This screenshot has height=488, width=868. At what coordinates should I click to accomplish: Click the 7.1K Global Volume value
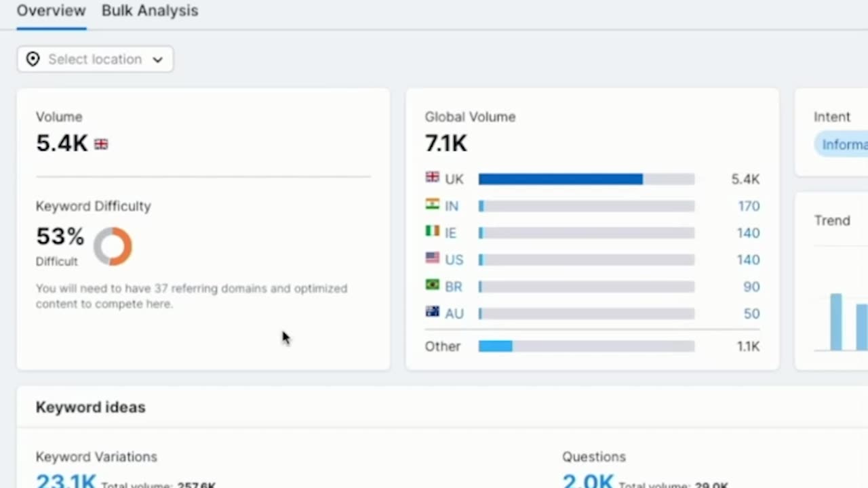[446, 143]
